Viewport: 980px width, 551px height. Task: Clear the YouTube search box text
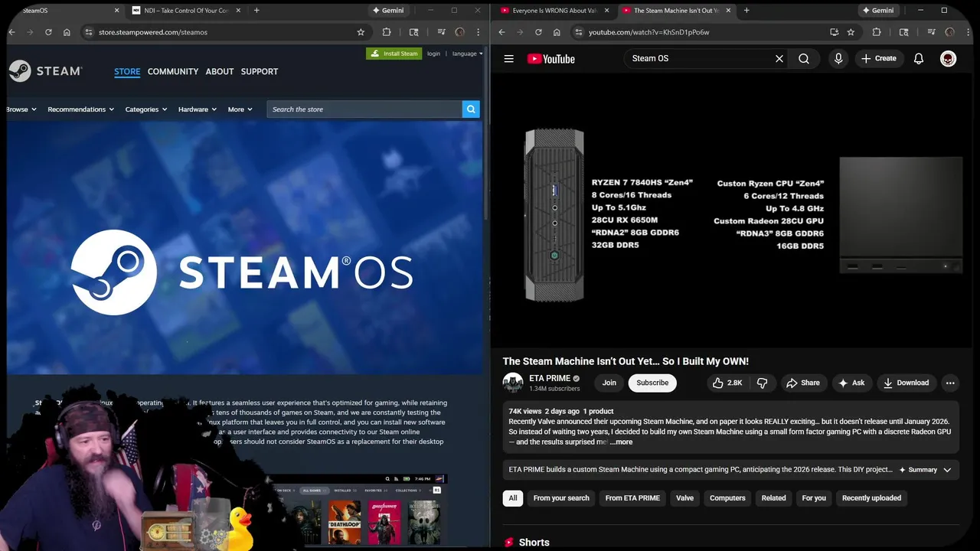(x=779, y=58)
